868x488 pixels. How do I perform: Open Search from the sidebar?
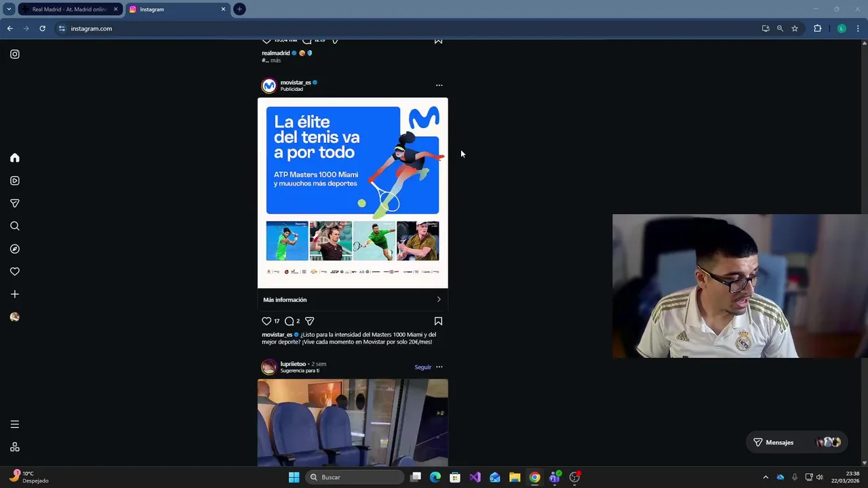coord(15,226)
